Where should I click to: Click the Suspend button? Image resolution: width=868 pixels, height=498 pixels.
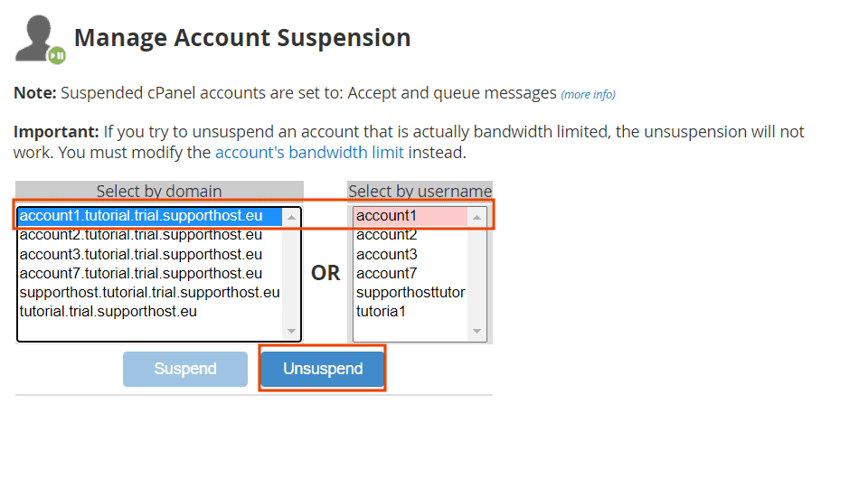[185, 369]
